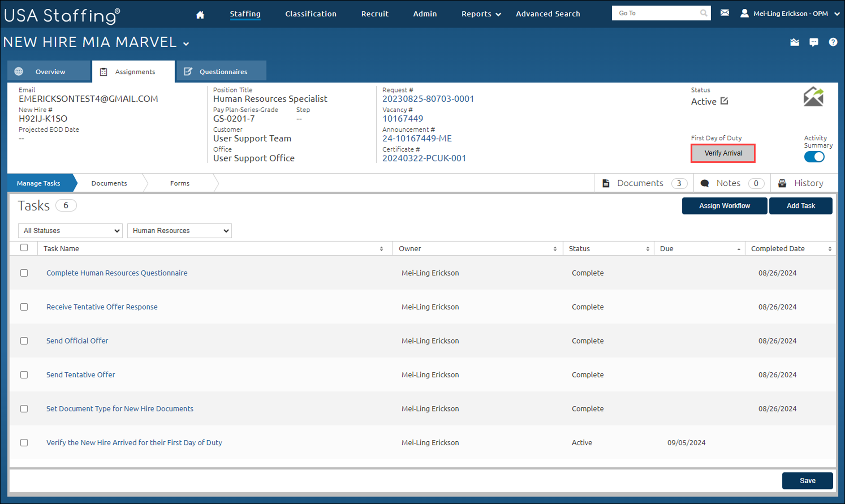
Task: Click the Overview globe icon
Action: 19,71
